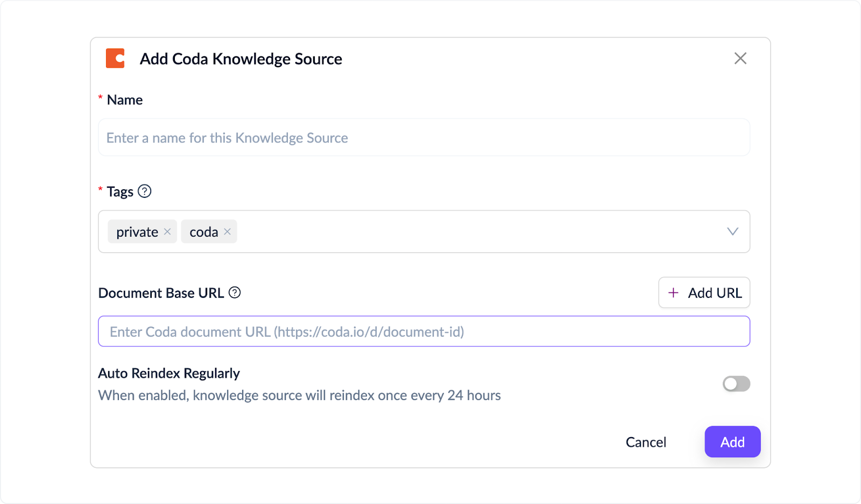
Task: Click the Cancel button
Action: point(646,442)
